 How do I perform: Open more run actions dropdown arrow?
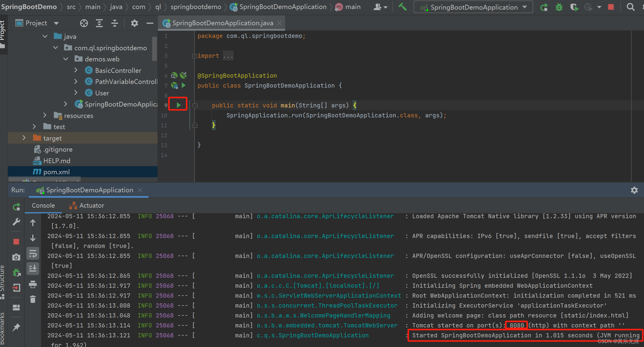599,7
